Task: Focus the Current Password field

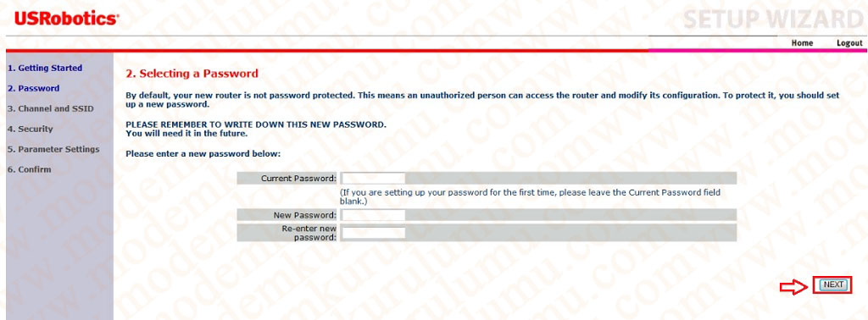Action: (373, 178)
